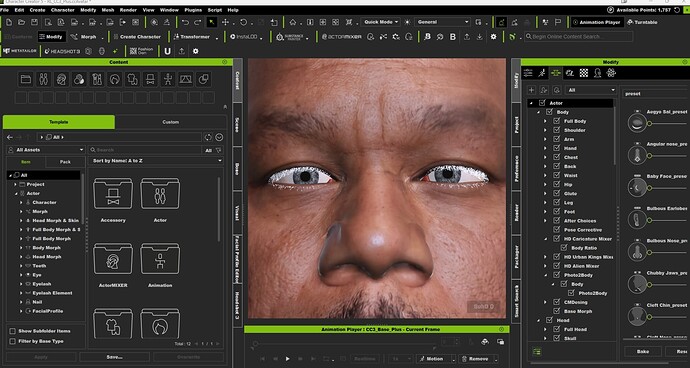Uncheck the Waist morph checkbox
The height and width of the screenshot is (368, 690).
click(557, 175)
